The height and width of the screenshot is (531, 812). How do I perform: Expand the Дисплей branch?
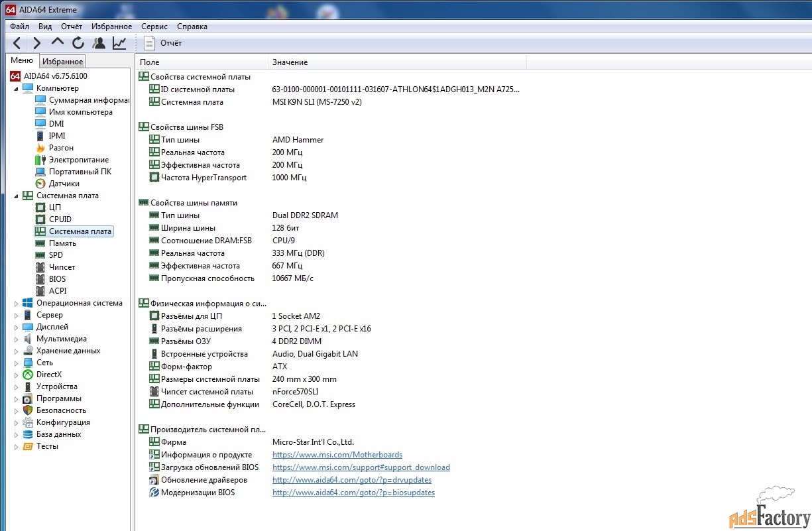pos(17,327)
